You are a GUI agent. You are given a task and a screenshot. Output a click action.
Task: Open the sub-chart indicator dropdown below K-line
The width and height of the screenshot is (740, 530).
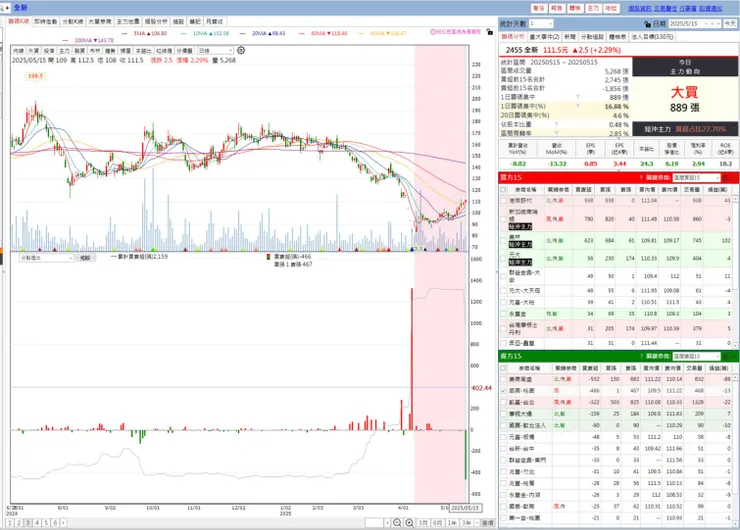click(x=46, y=258)
